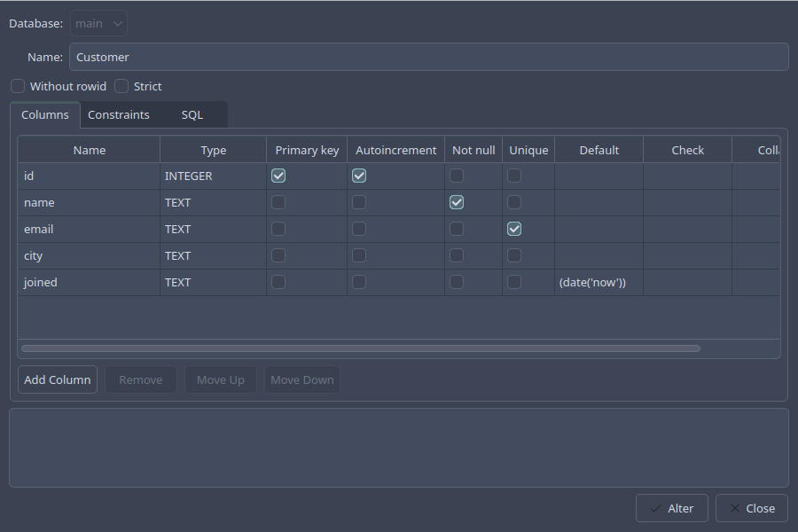798x532 pixels.
Task: Click the Not null column header
Action: click(x=473, y=150)
